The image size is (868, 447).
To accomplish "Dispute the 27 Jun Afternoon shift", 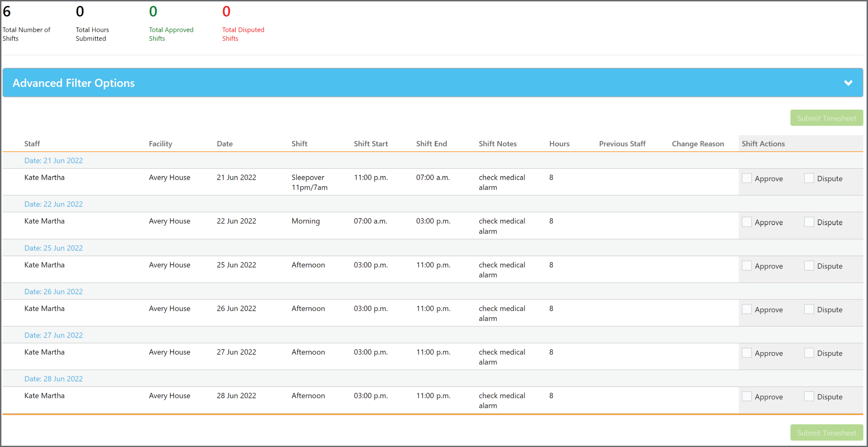I will pyautogui.click(x=809, y=352).
